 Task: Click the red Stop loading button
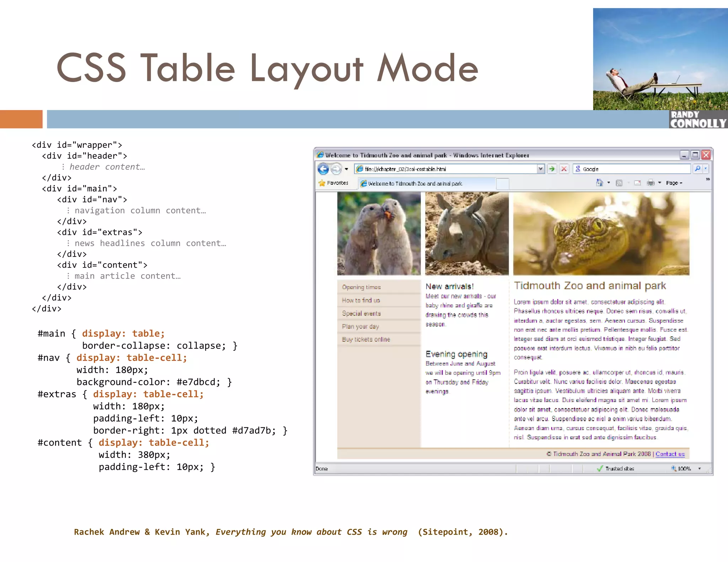(x=564, y=169)
